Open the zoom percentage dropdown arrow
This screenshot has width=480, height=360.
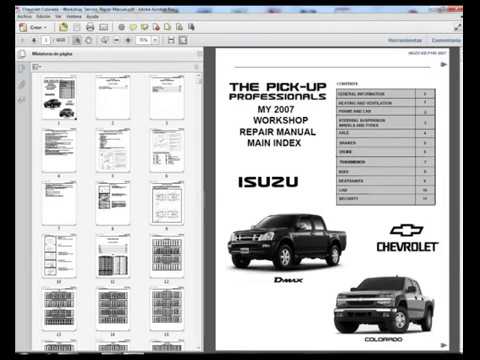point(155,40)
